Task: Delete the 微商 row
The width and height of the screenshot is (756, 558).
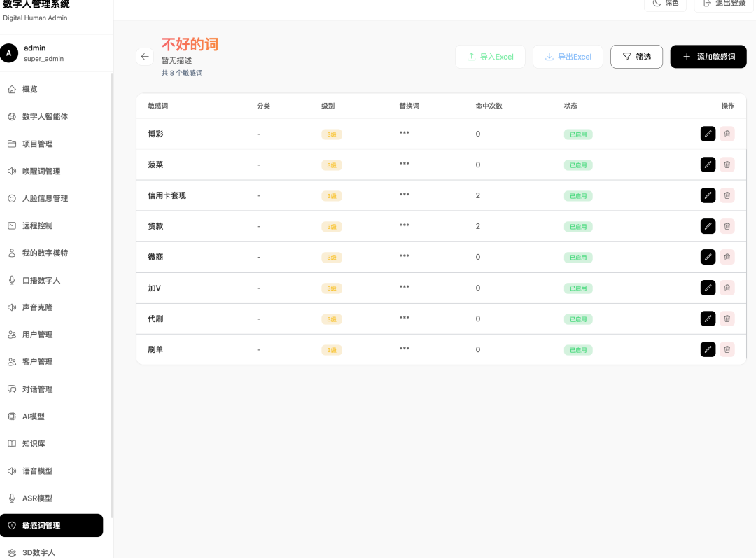Action: pos(727,257)
